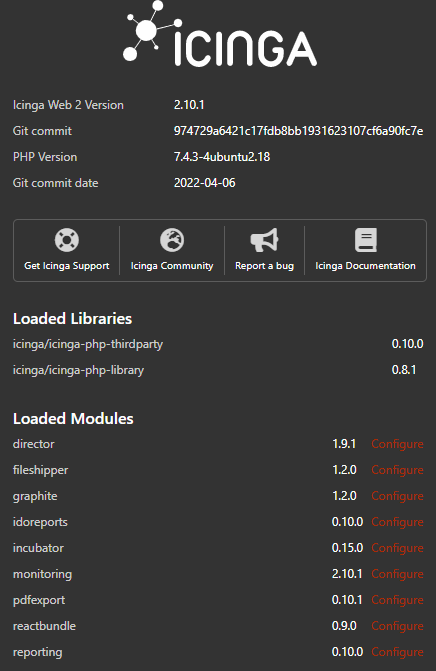The height and width of the screenshot is (671, 436).
Task: Configure the director module
Action: coord(397,444)
